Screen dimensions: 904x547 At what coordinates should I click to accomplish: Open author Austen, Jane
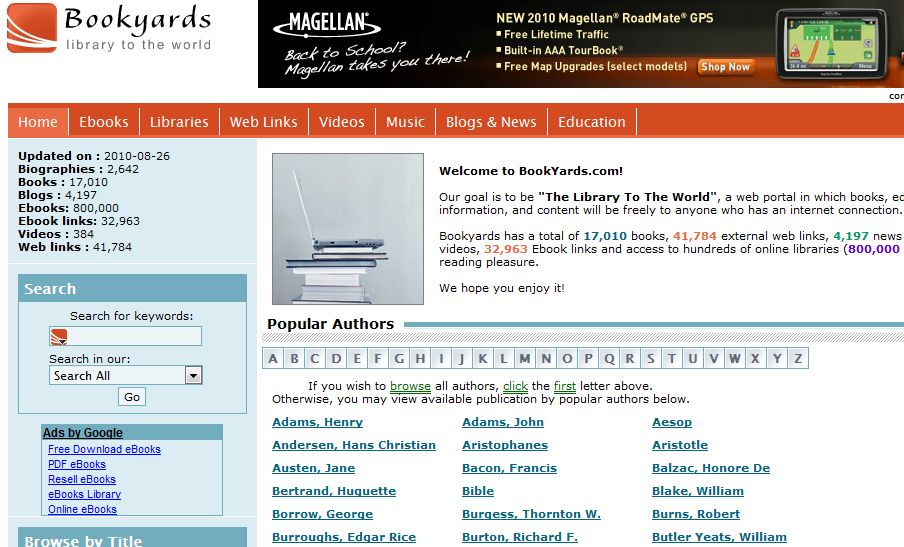click(314, 468)
